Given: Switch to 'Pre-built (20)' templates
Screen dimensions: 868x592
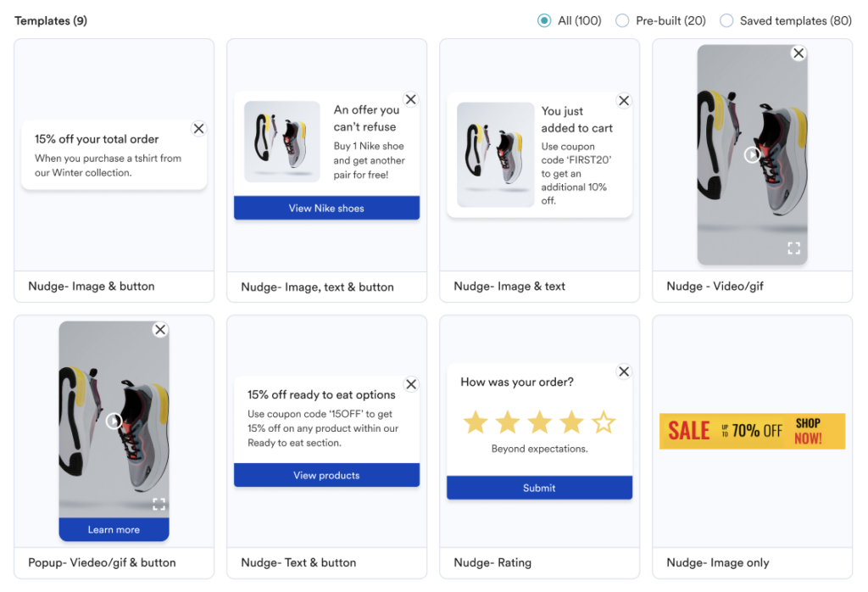Looking at the screenshot, I should (x=622, y=20).
